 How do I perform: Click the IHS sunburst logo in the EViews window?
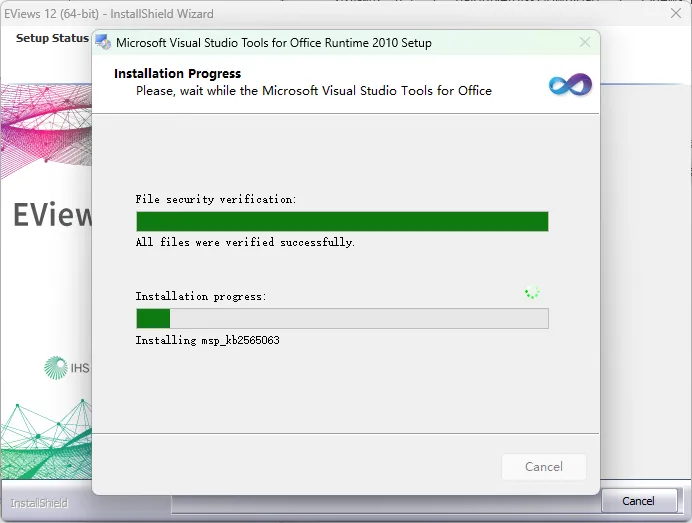pyautogui.click(x=56, y=368)
